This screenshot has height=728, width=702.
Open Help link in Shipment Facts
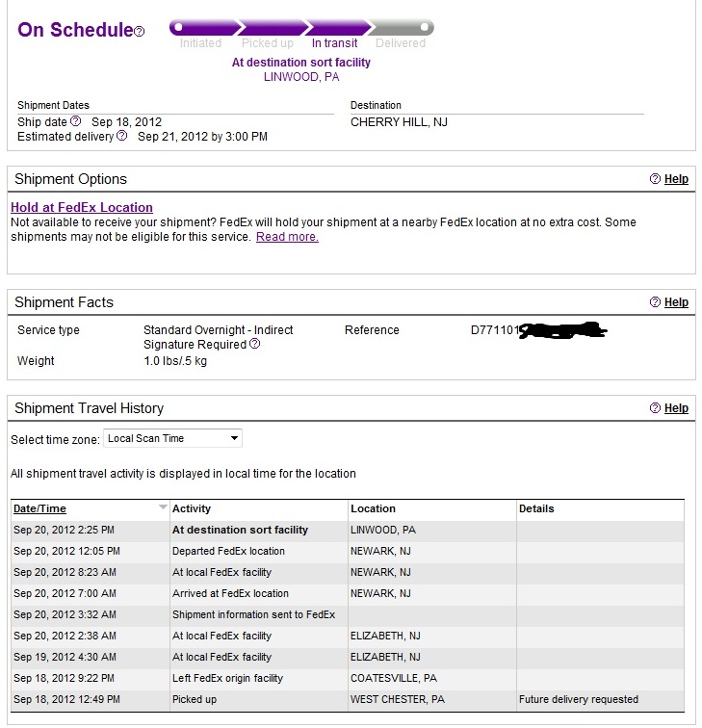[x=676, y=302]
